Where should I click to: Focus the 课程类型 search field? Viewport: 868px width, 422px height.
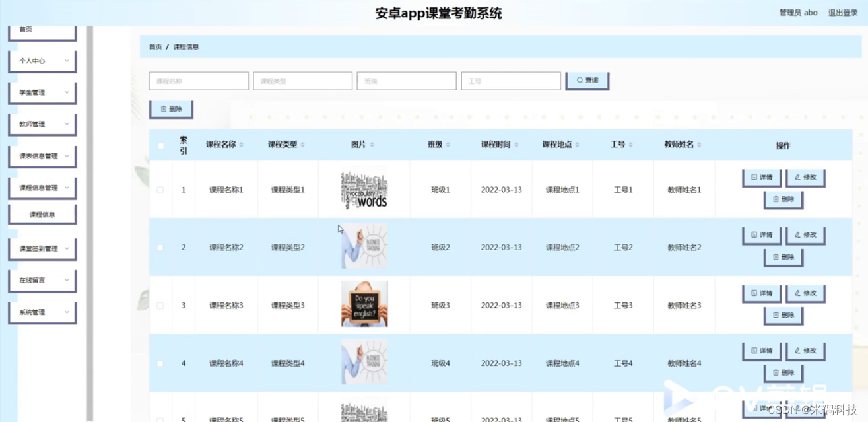click(x=302, y=81)
